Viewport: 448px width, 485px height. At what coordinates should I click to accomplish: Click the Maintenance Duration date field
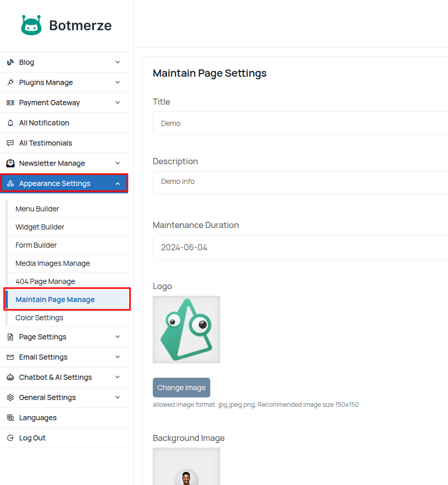300,247
